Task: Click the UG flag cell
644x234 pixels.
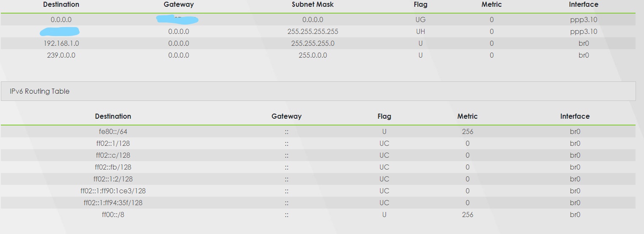Action: [420, 19]
